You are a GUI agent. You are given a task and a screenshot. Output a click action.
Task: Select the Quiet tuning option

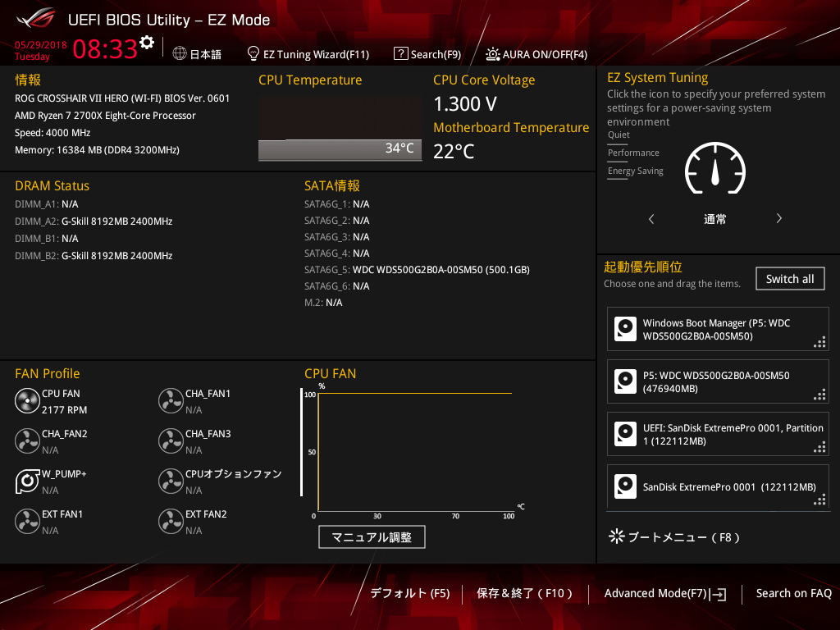pos(619,135)
